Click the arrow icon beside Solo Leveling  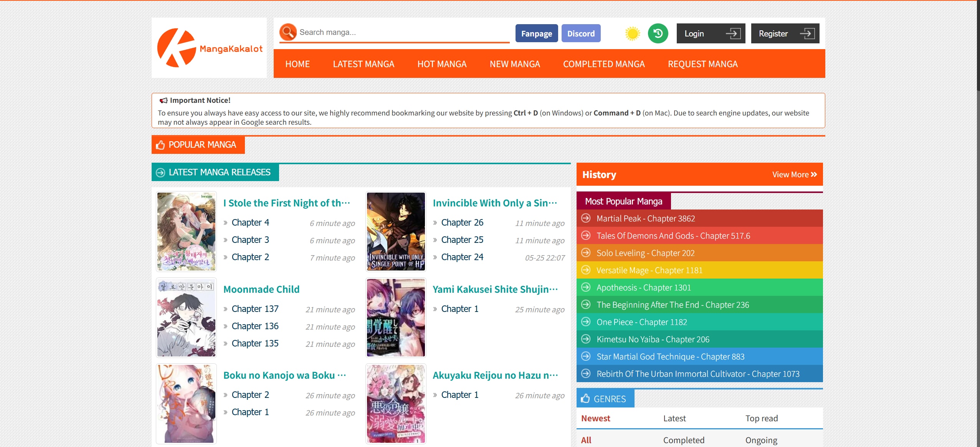pos(586,253)
